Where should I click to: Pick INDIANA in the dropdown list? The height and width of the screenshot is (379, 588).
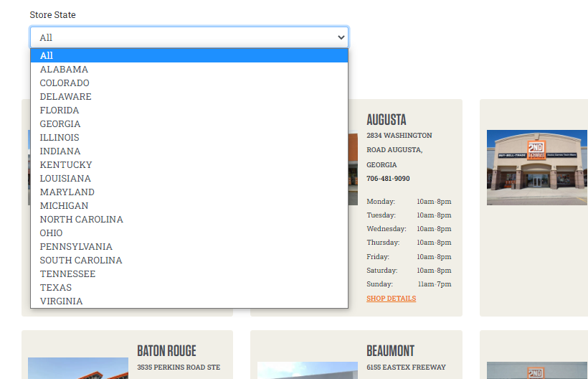point(189,151)
